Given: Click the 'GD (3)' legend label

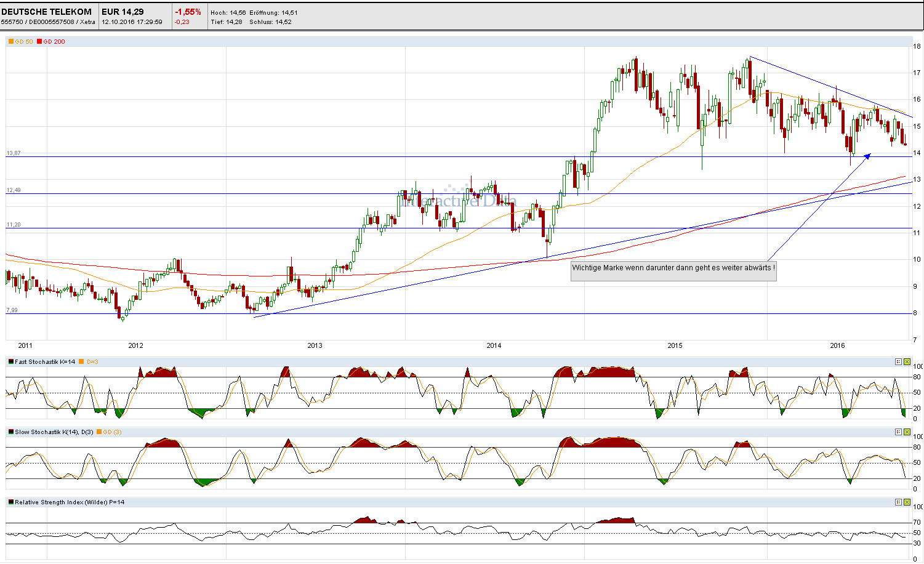Looking at the screenshot, I should coord(113,432).
